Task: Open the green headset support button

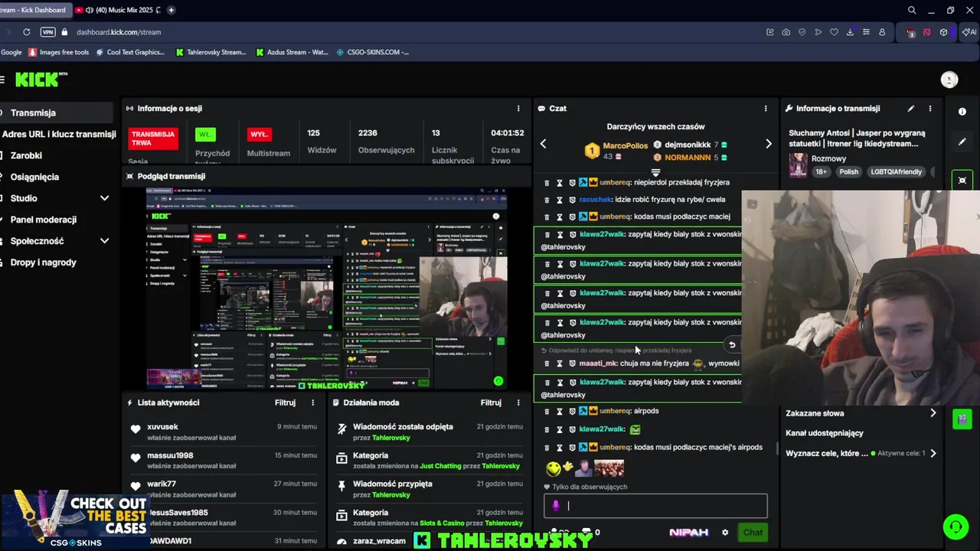Action: pyautogui.click(x=955, y=527)
